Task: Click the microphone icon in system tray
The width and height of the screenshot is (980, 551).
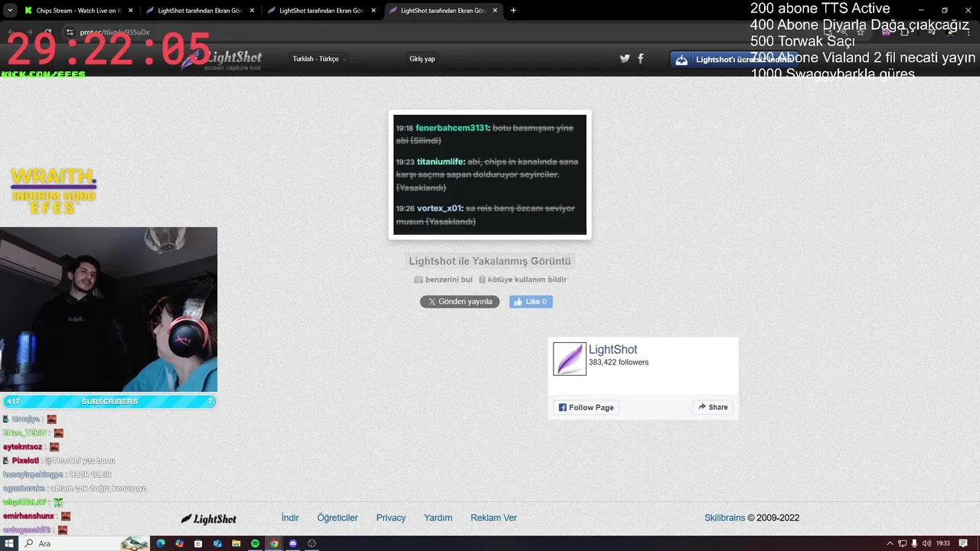Action: click(914, 543)
